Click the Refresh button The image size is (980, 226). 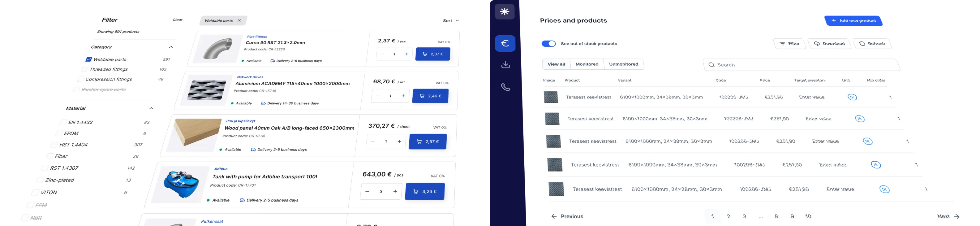(872, 44)
